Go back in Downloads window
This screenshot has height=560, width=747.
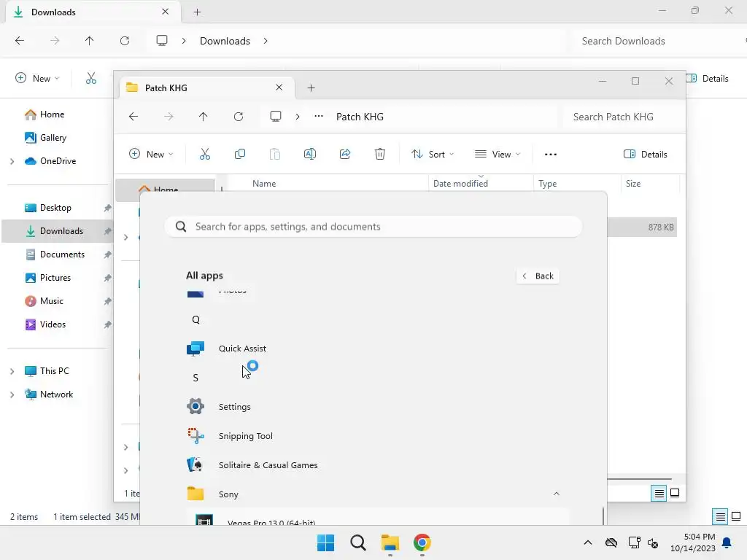[x=20, y=41]
